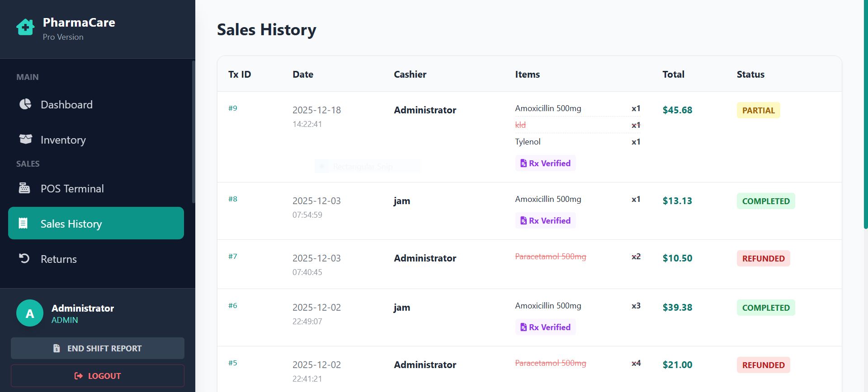868x392 pixels.
Task: Click REFUNDED badge for transaction #5
Action: click(763, 365)
